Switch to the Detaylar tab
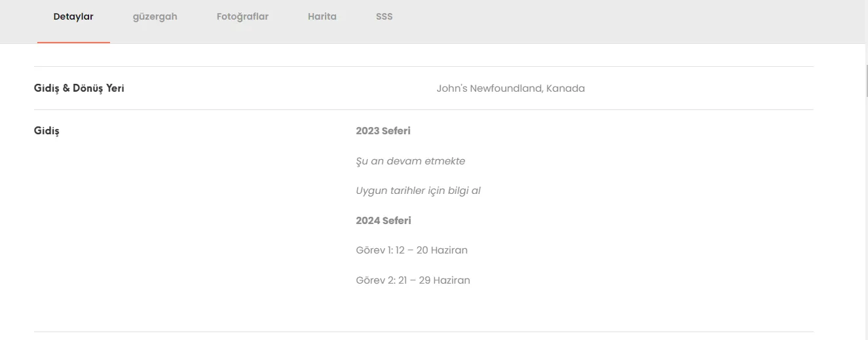Image resolution: width=868 pixels, height=340 pixels. tap(73, 17)
